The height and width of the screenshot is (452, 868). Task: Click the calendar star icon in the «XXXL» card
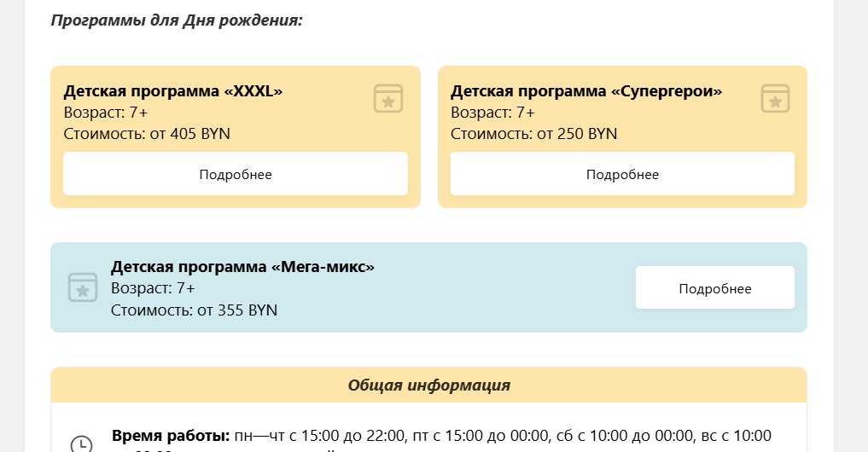(387, 98)
